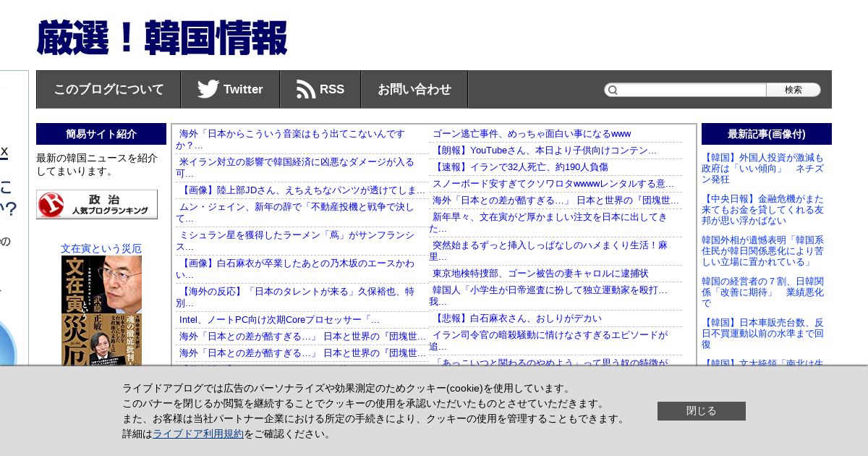Open headline 韓国人「小学生が日帝巡査に扮して
This screenshot has width=868, height=456.
(550, 296)
